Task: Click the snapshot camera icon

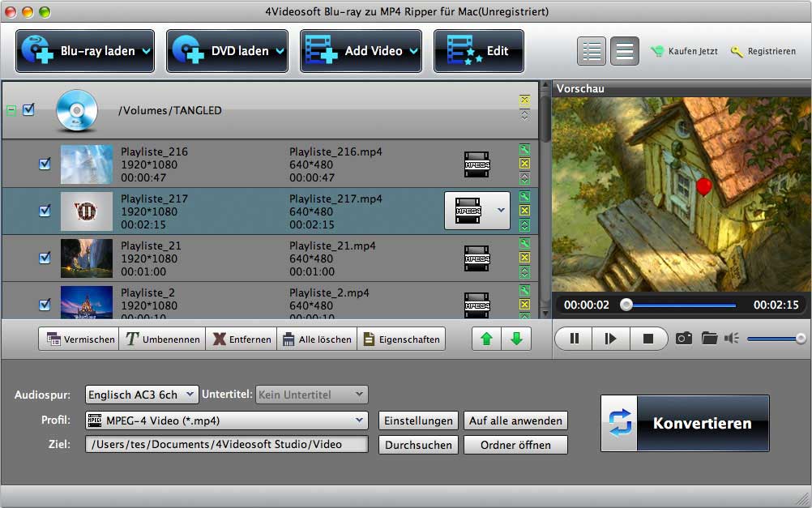Action: tap(684, 339)
